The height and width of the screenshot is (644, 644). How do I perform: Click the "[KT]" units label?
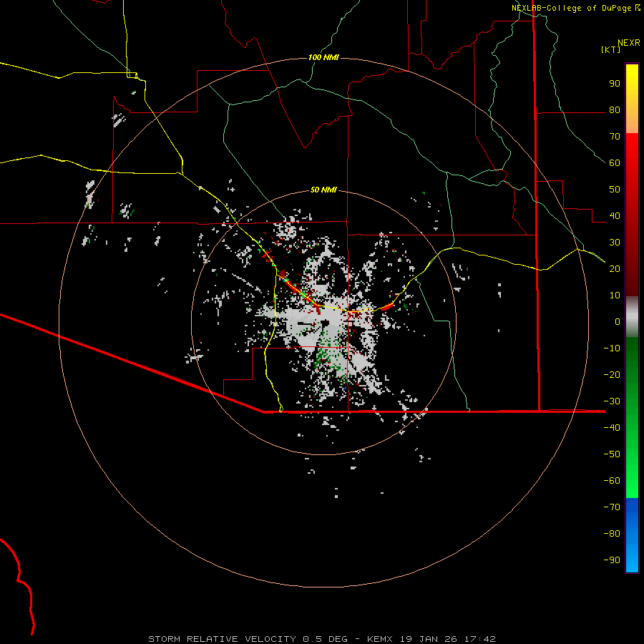[x=610, y=49]
